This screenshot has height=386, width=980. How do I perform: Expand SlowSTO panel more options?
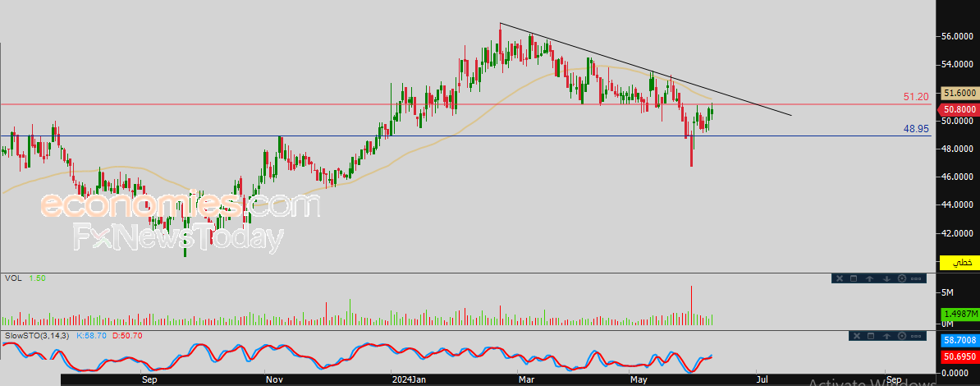tap(918, 336)
